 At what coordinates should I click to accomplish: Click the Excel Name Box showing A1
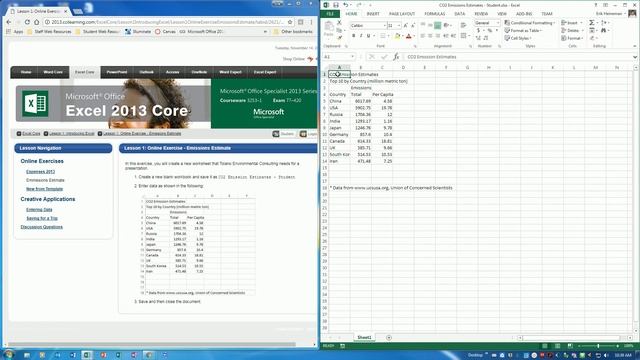click(338, 57)
